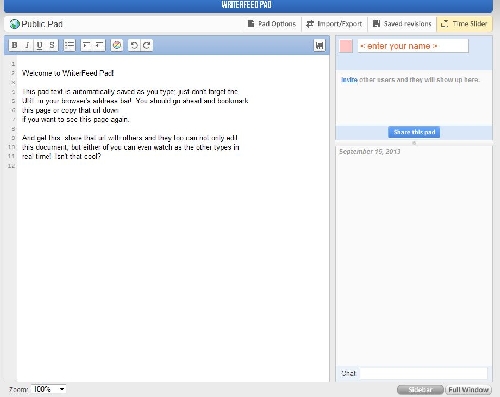Screen dimensions: 500x397
Task: Open Saved revisions
Action: pyautogui.click(x=402, y=24)
